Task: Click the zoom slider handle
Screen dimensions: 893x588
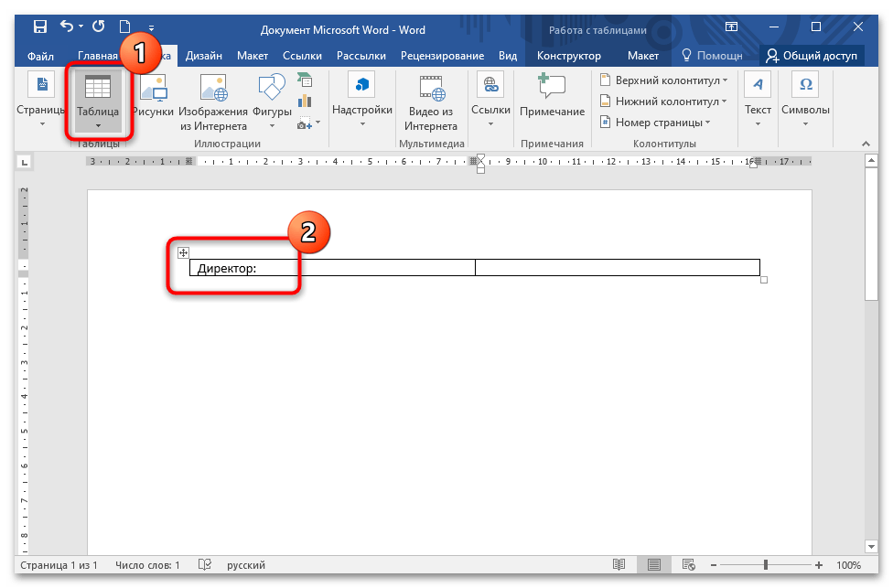Action: (766, 564)
